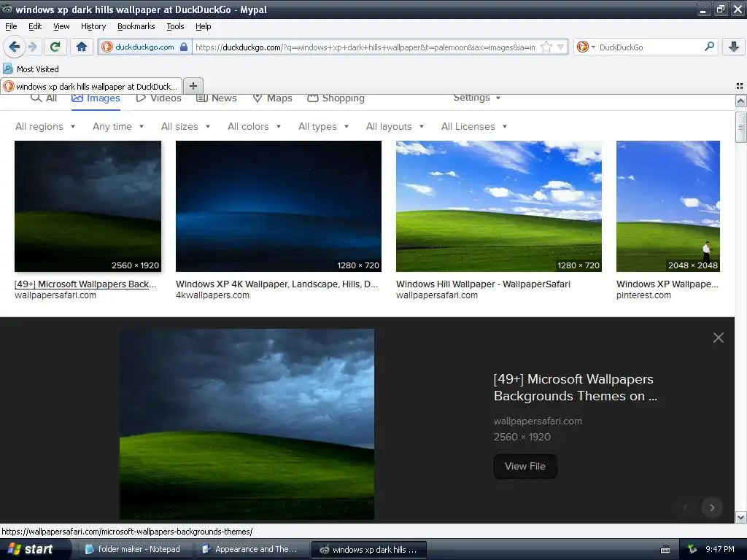
Task: Click the page scrollbar down arrow
Action: point(740,518)
